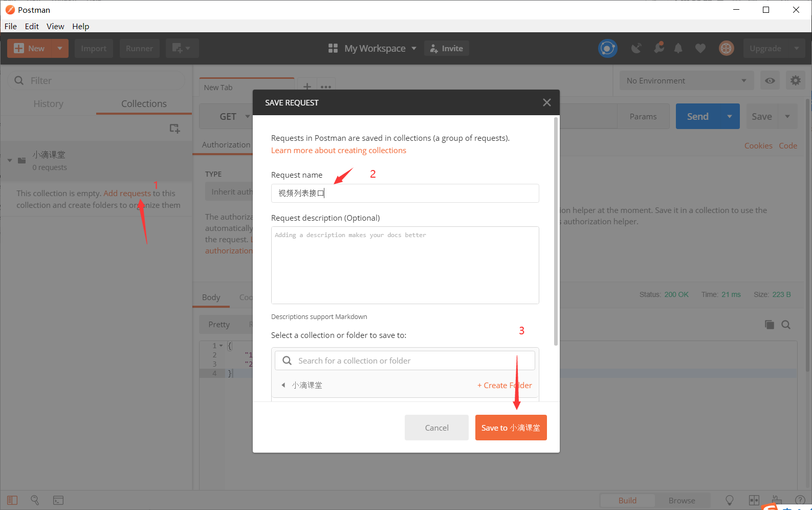Click the New button plus icon
Screen dimensions: 812x510
pos(19,48)
